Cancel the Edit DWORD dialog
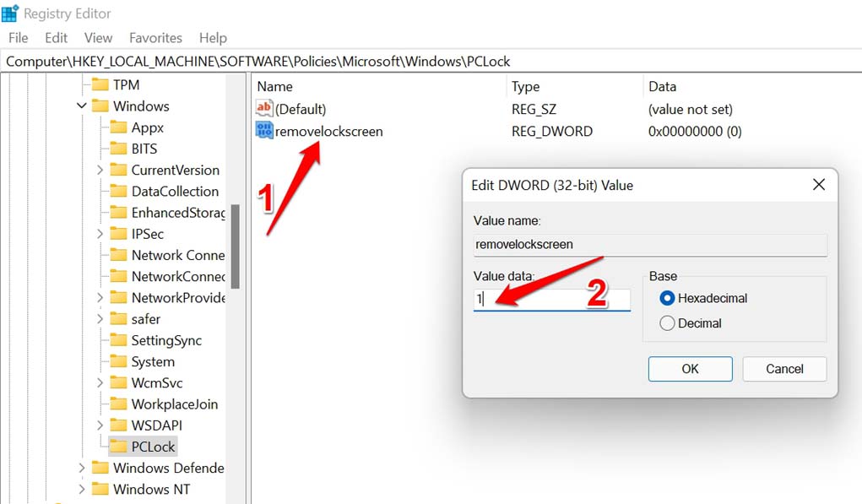Viewport: 862px width, 504px height. tap(784, 369)
